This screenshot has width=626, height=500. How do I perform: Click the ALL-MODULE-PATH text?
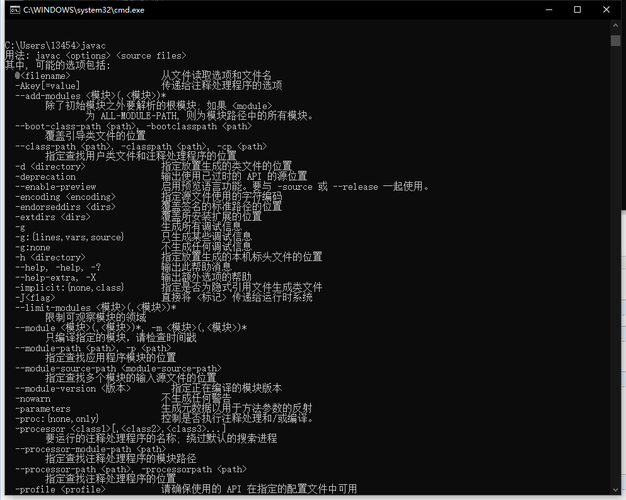[x=139, y=116]
